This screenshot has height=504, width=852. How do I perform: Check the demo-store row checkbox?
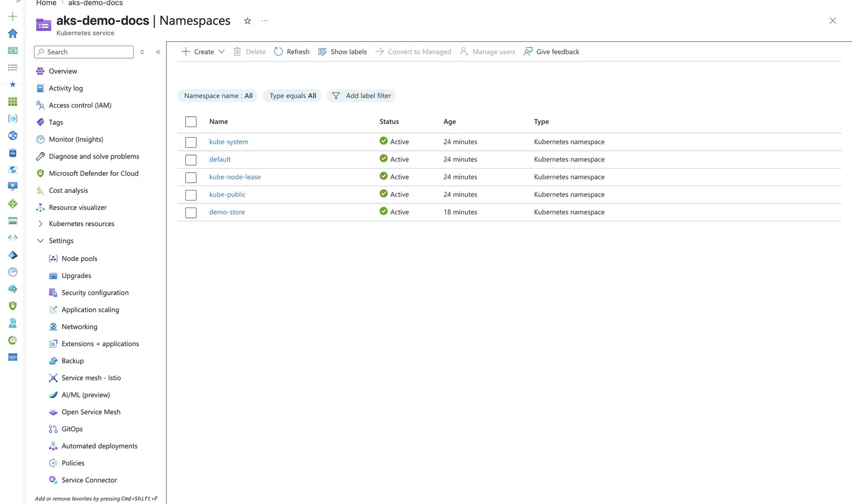(x=191, y=212)
